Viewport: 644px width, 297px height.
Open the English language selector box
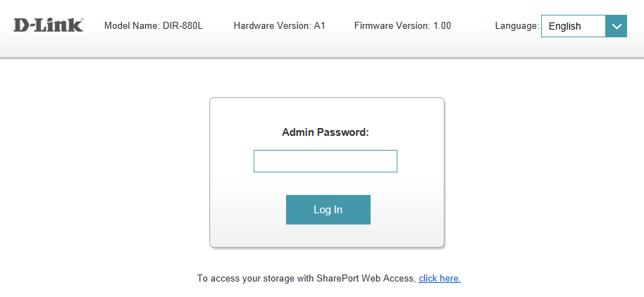pyautogui.click(x=573, y=26)
